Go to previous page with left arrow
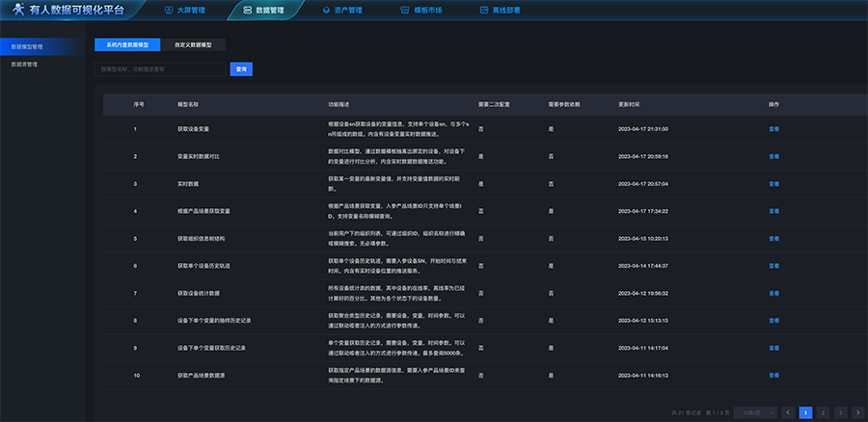Screen dimensions: 868x422 (788, 412)
